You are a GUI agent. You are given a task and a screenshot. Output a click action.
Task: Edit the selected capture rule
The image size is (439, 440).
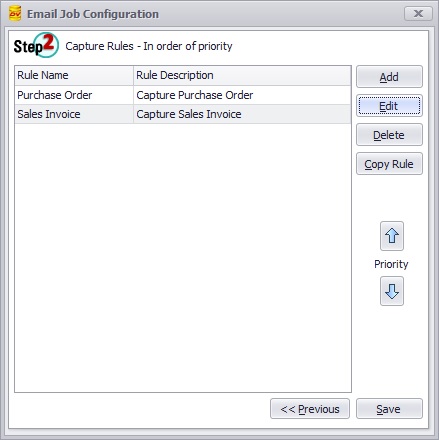(389, 106)
